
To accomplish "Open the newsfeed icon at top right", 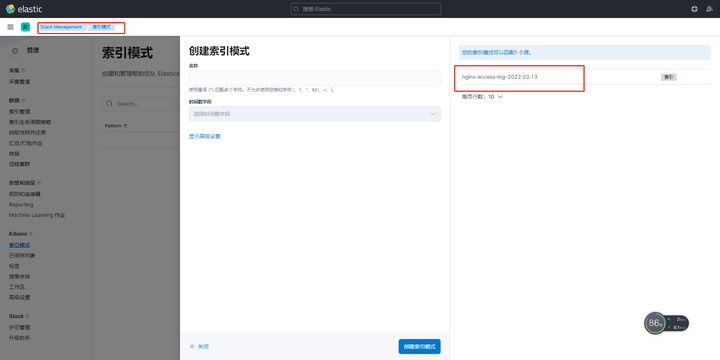I will pos(710,9).
